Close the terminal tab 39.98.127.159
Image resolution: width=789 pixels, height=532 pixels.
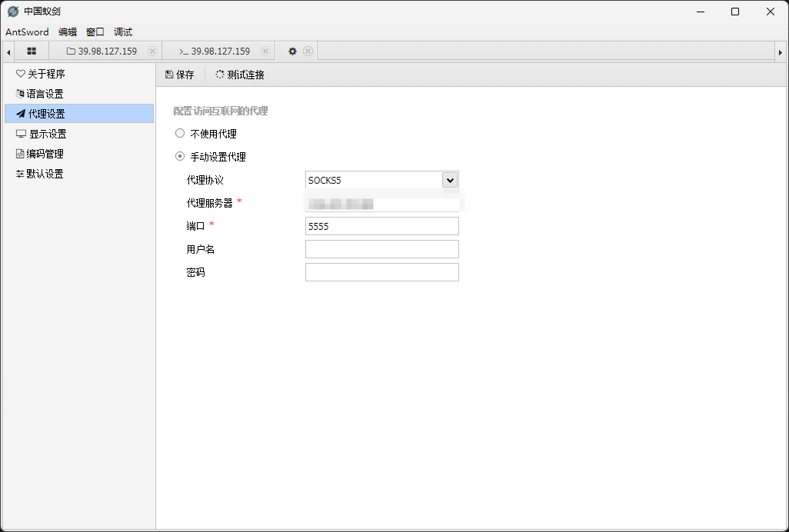pyautogui.click(x=265, y=52)
